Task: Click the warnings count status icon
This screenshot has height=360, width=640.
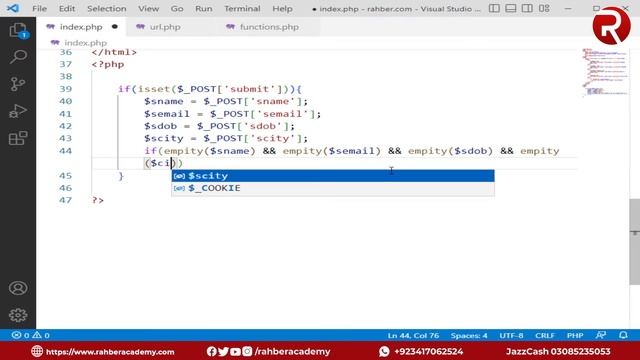Action: (41, 335)
